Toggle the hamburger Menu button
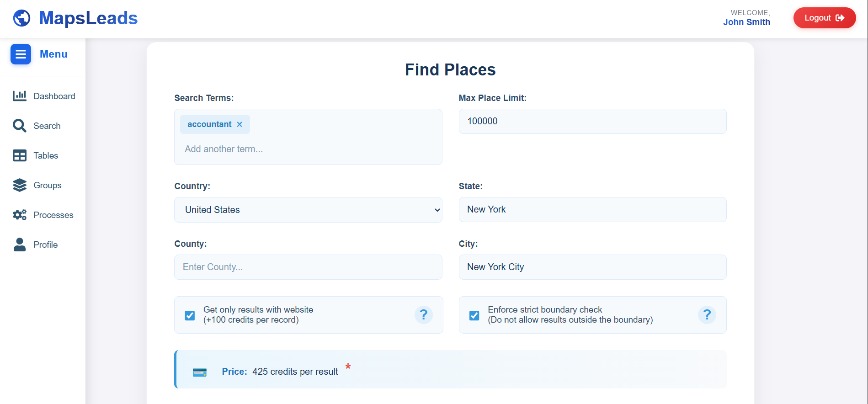 (x=21, y=54)
